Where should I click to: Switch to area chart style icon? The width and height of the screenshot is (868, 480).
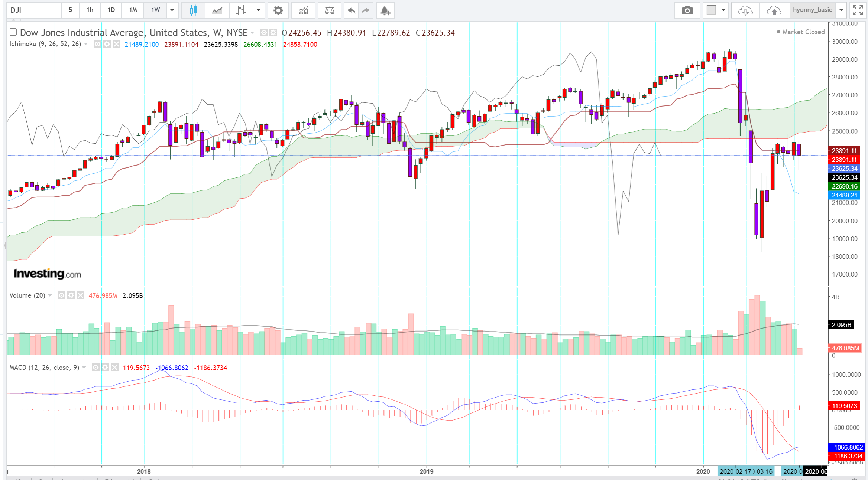point(217,10)
